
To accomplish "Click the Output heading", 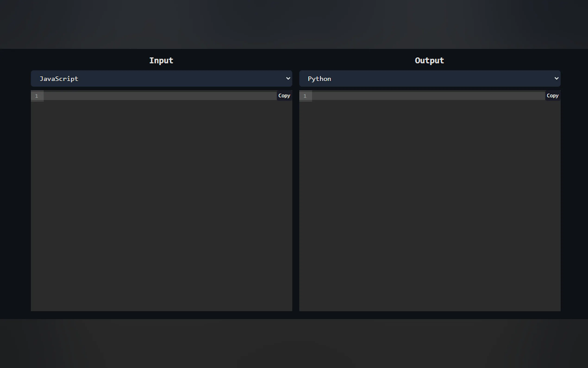I will 429,61.
